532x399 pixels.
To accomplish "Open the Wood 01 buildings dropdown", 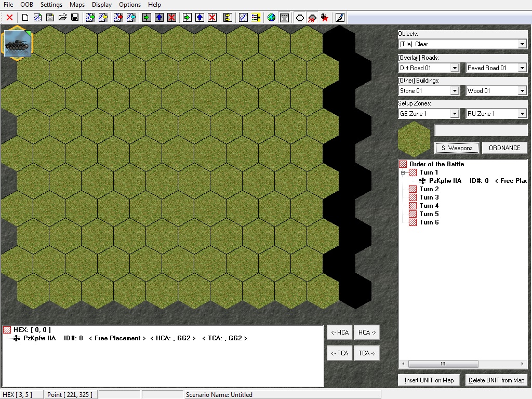I will (522, 91).
